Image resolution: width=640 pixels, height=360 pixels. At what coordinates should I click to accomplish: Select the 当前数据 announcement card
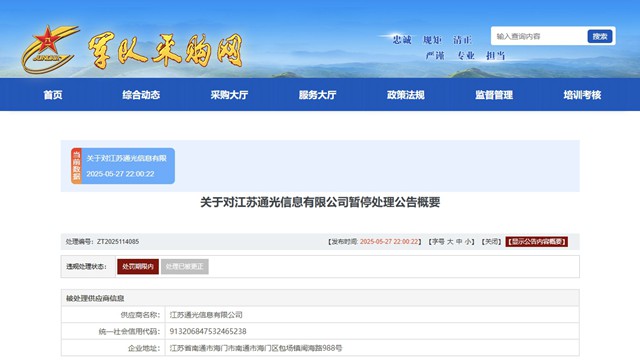click(x=123, y=166)
